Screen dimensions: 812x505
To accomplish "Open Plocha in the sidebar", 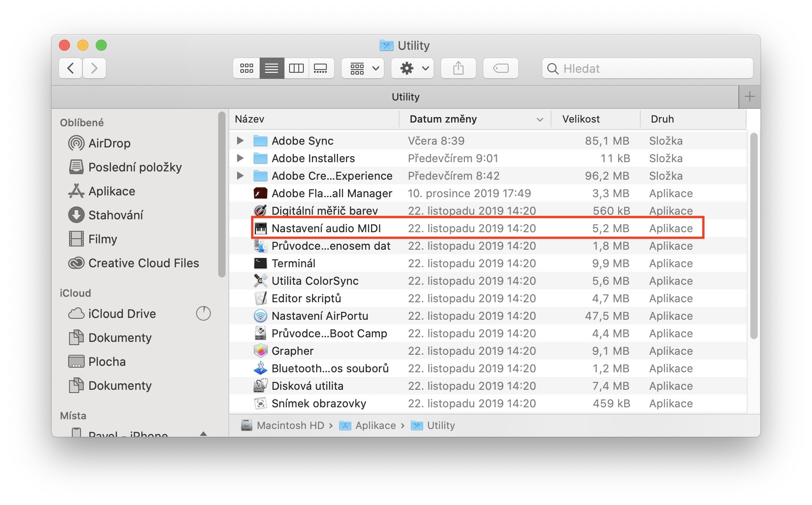I will coord(97,362).
